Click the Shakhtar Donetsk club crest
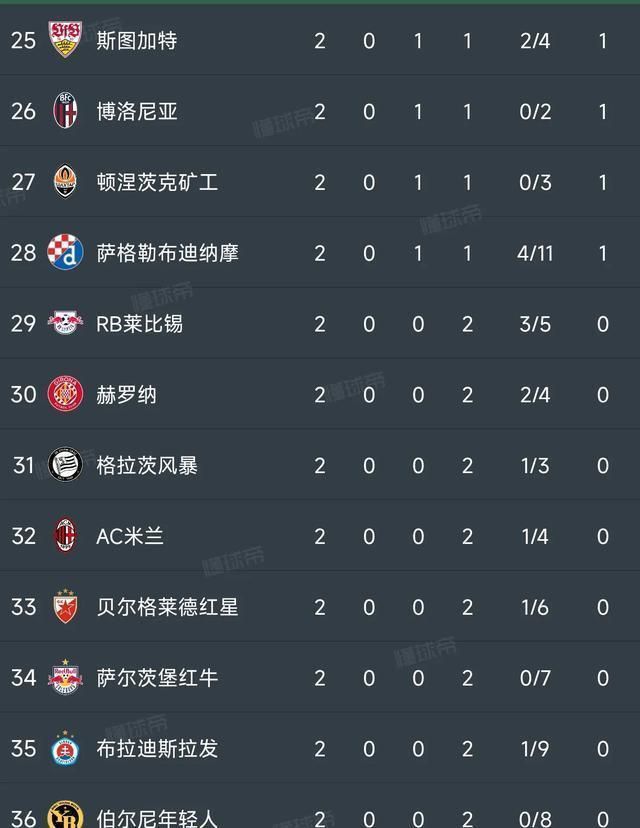The height and width of the screenshot is (828, 640). [65, 182]
